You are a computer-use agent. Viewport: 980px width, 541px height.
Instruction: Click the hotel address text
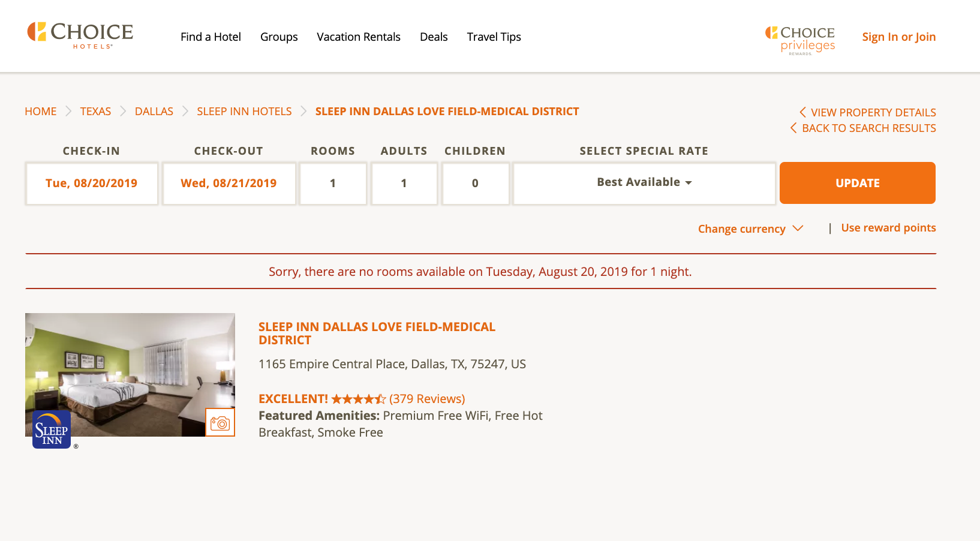[x=392, y=364]
